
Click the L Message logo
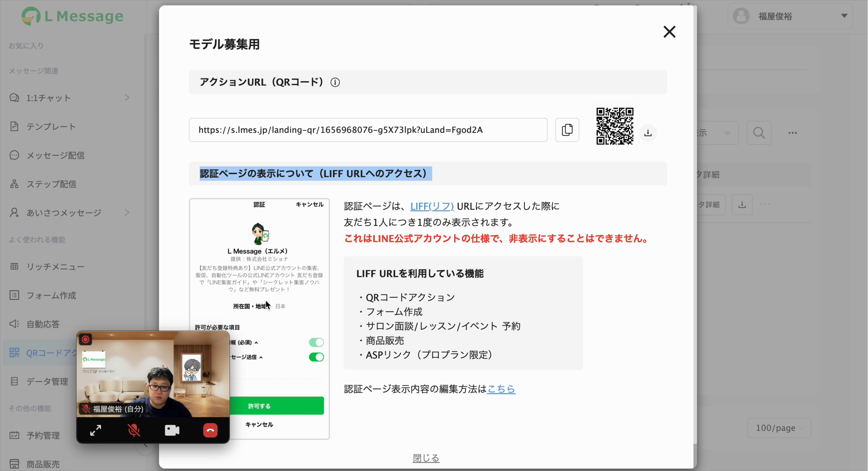72,16
